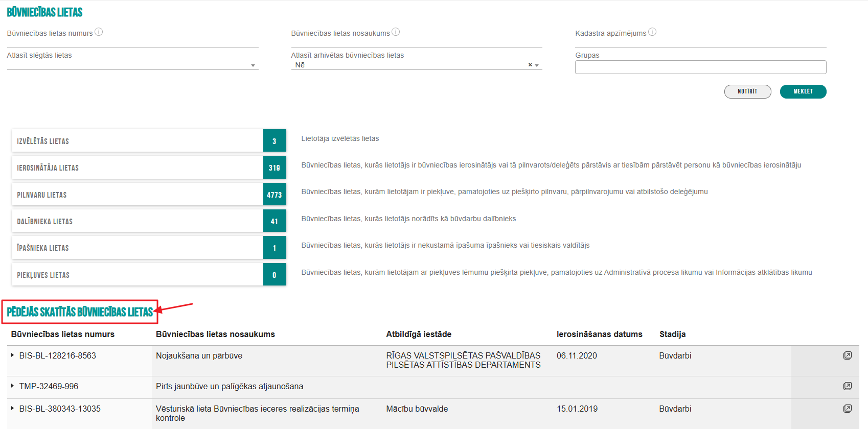Click info icon beside Būvniecības lietas numurs
This screenshot has height=429, width=868.
(99, 32)
